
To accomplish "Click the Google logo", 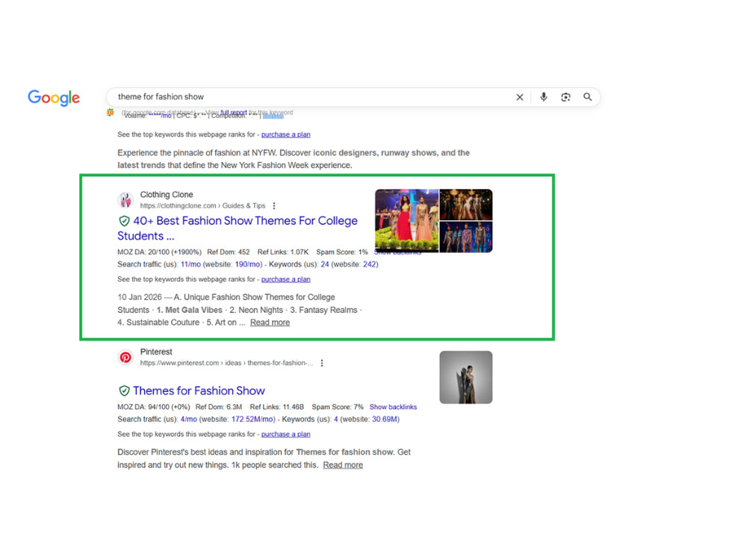I will (54, 98).
